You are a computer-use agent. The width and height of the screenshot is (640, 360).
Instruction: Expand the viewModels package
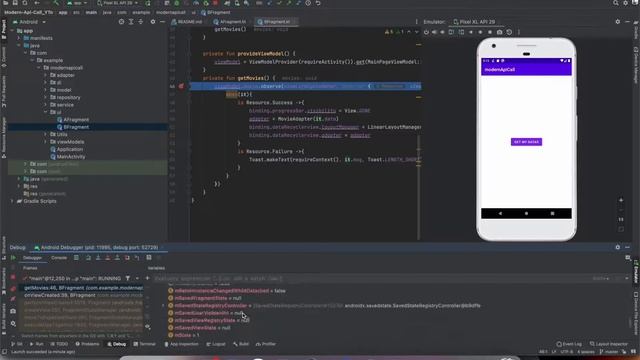[45, 142]
